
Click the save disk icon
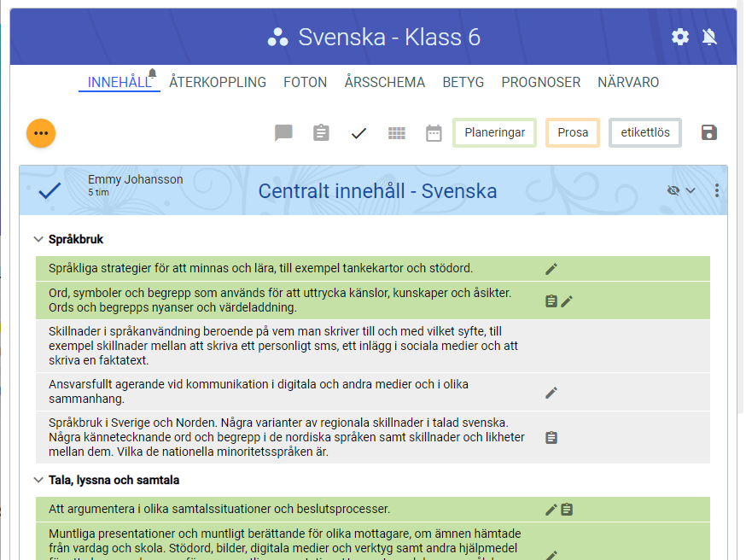pos(709,132)
